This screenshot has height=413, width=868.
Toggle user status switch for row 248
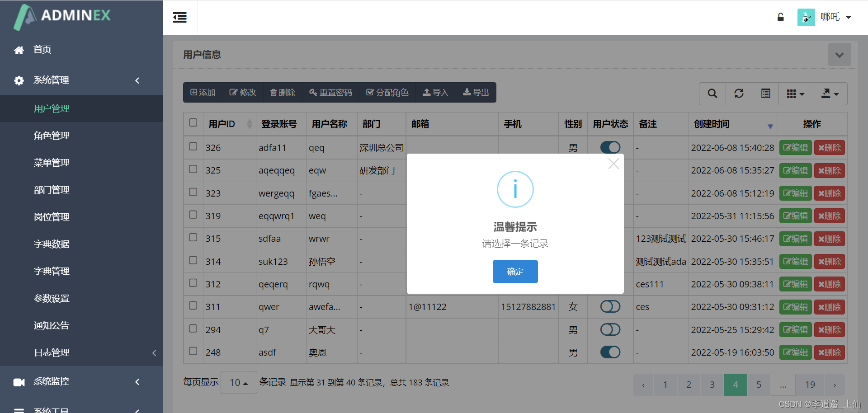[610, 352]
